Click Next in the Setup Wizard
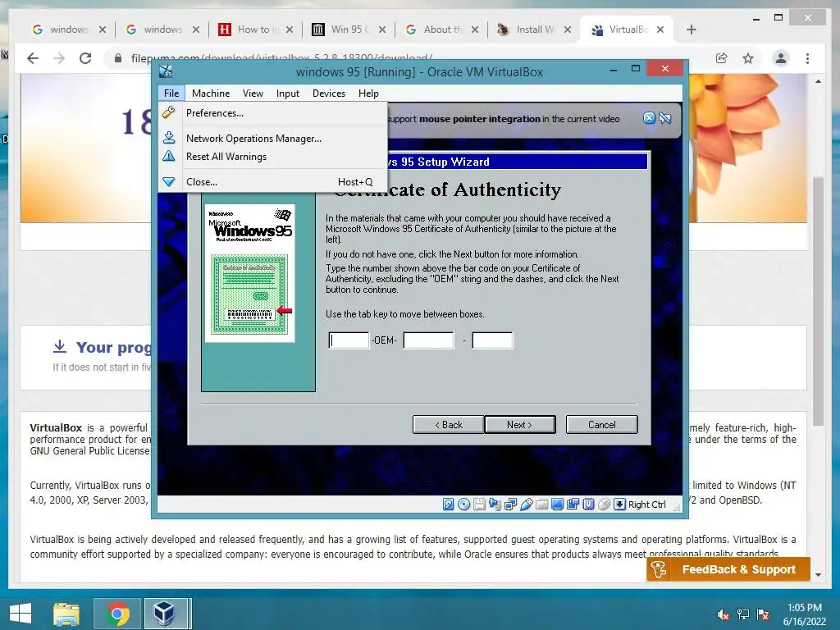The image size is (840, 630). pos(519,424)
